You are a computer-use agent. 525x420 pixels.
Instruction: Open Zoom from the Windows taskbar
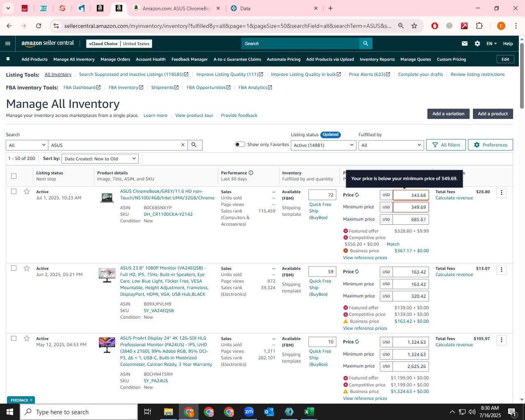click(249, 412)
